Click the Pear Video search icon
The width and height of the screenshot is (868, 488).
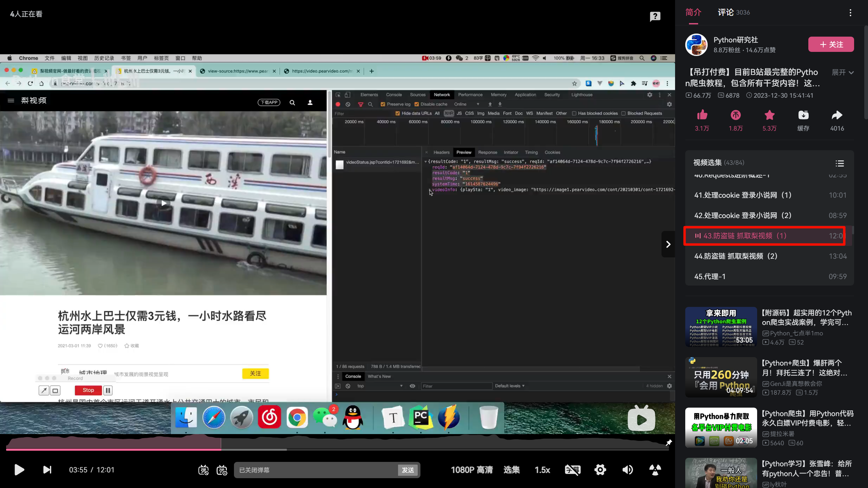292,102
